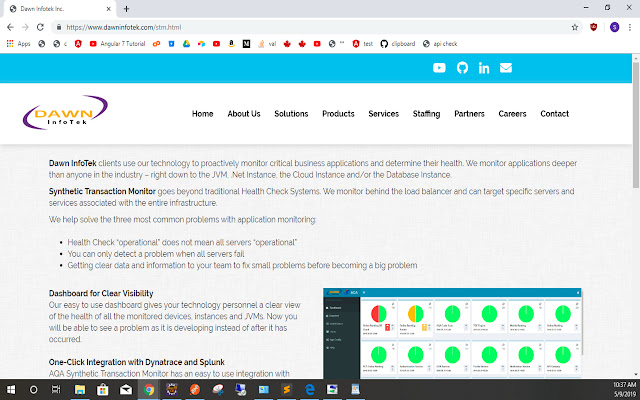Open the Solutions menu

[x=291, y=114]
